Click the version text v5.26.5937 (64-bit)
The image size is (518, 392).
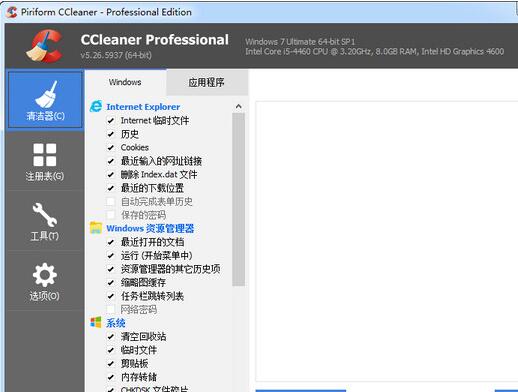(x=116, y=55)
